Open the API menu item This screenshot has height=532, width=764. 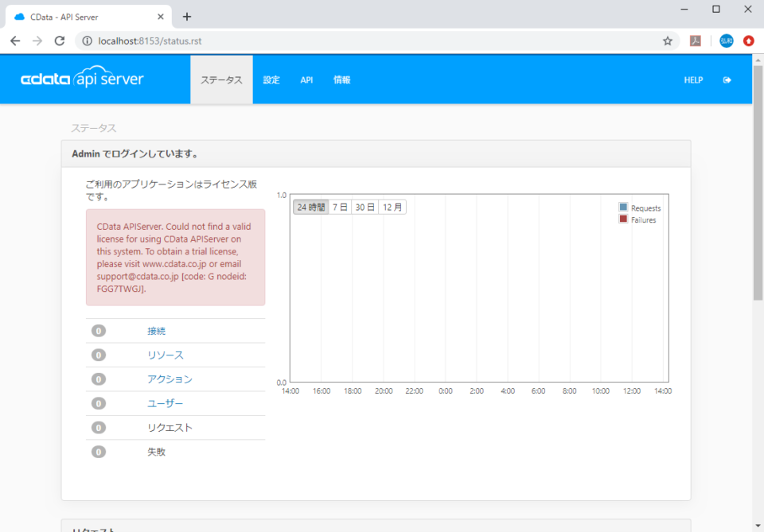coord(306,80)
